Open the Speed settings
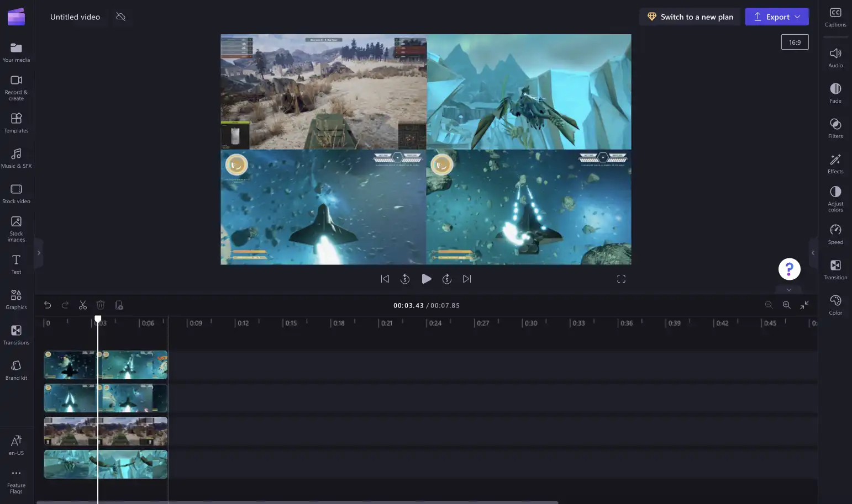This screenshot has height=504, width=852. pyautogui.click(x=835, y=234)
